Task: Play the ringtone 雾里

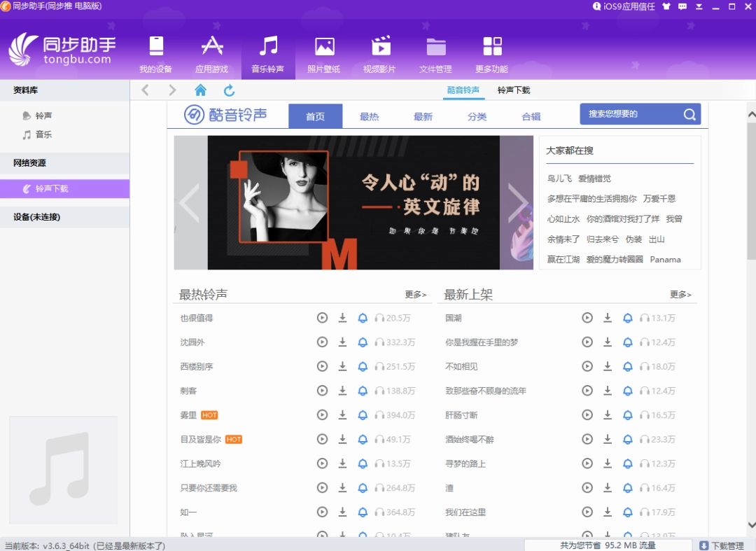Action: (322, 414)
